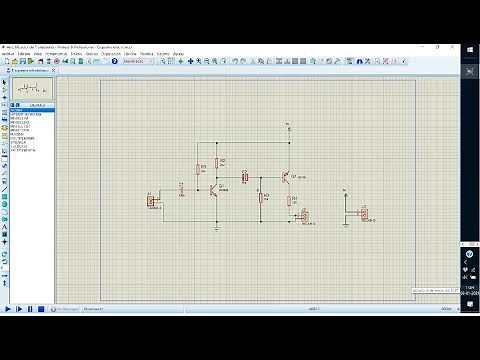The height and width of the screenshot is (360, 480).
Task: Undo the last action
Action: tap(235, 61)
